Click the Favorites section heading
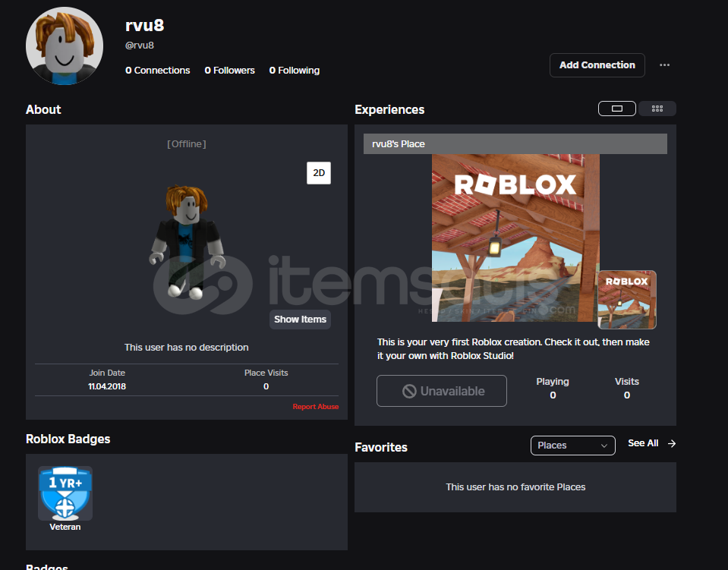This screenshot has height=570, width=728. click(381, 447)
